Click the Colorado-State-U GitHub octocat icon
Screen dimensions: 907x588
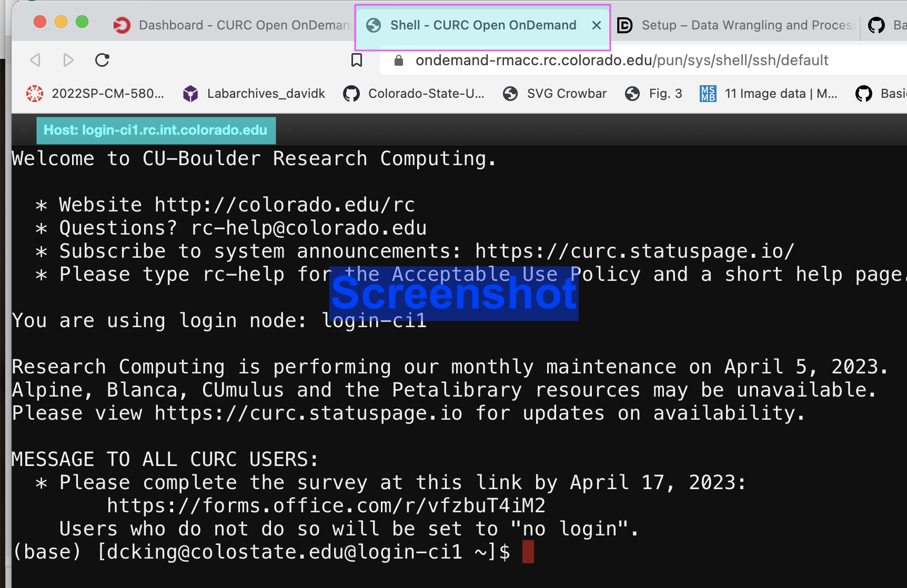click(351, 94)
